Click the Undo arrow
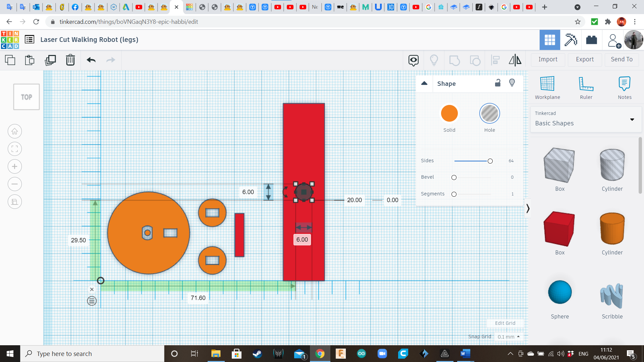This screenshot has height=362, width=644. (91, 60)
